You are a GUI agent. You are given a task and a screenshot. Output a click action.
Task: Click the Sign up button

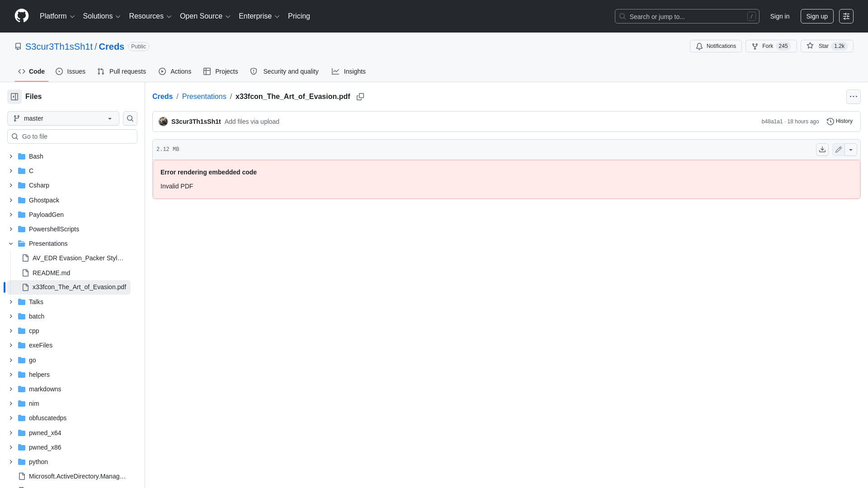click(x=817, y=16)
